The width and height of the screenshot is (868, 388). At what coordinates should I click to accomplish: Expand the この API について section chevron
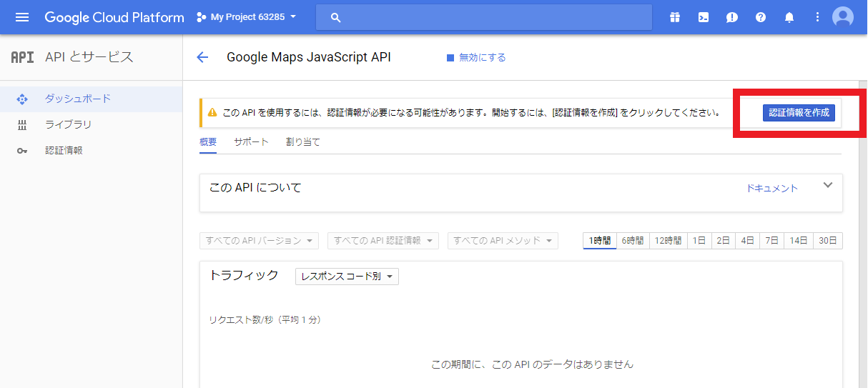(828, 185)
